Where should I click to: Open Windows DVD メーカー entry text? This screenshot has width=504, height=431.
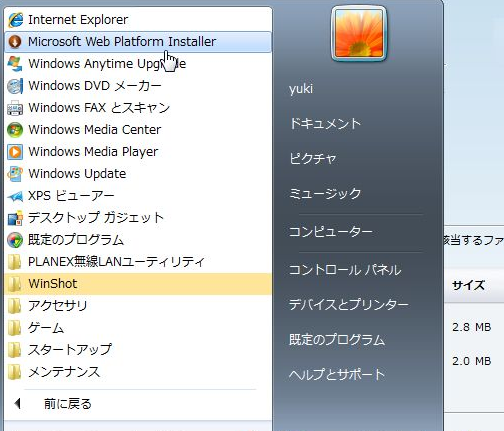click(95, 86)
